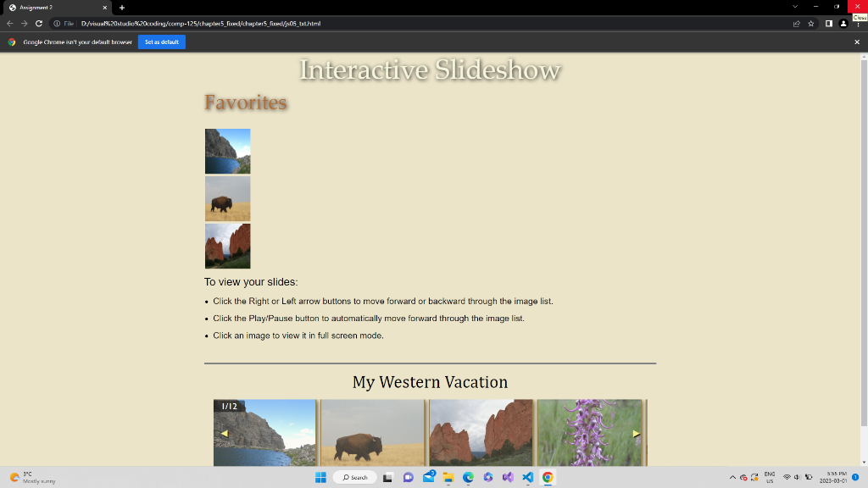Click the volume speaker tray icon
The width and height of the screenshot is (868, 488).
[797, 478]
